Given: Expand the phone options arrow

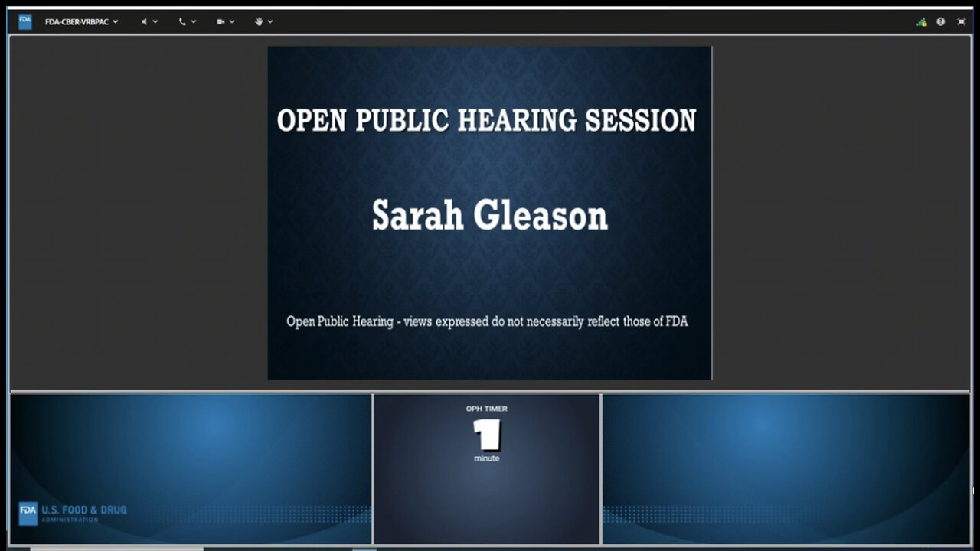Looking at the screenshot, I should [194, 21].
